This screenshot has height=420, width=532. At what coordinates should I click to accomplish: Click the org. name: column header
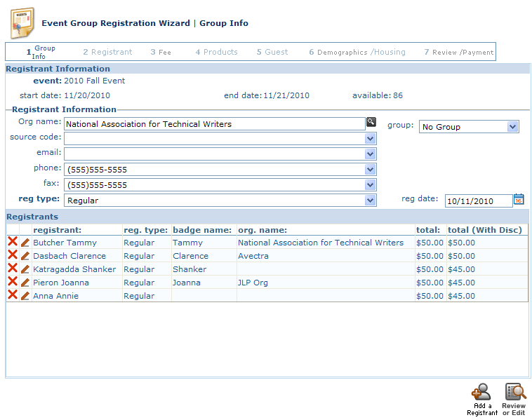pyautogui.click(x=262, y=230)
